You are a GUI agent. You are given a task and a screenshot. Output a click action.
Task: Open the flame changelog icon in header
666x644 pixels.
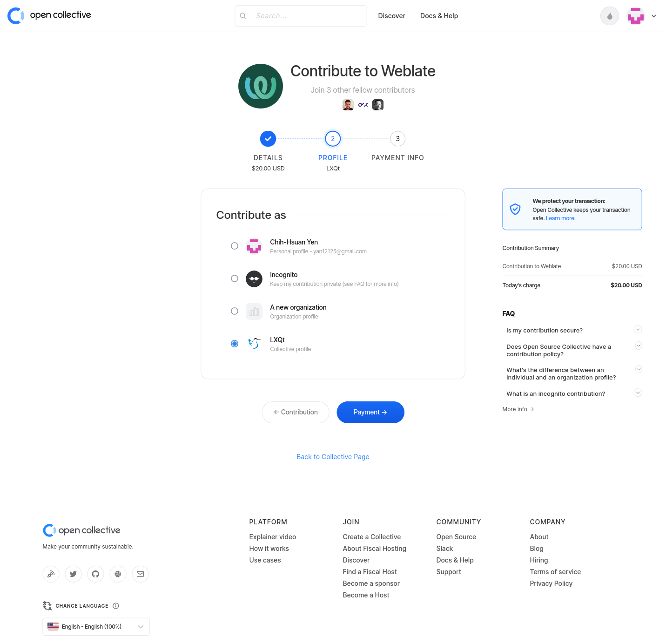pyautogui.click(x=610, y=16)
